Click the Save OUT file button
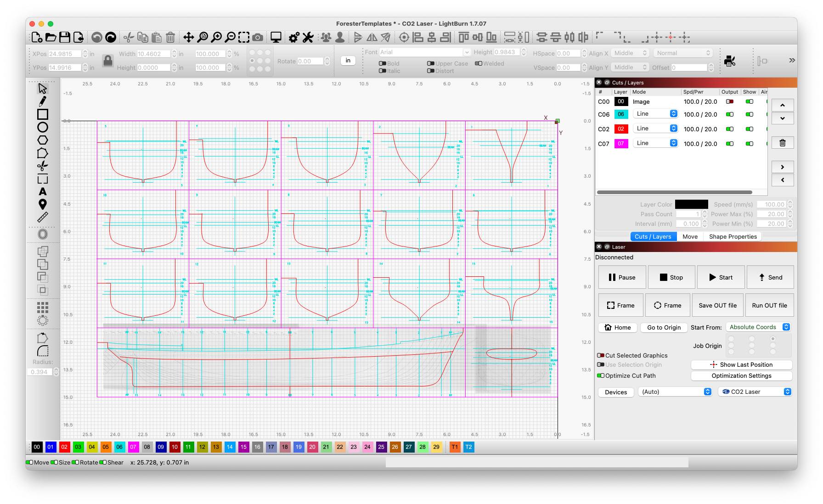This screenshot has width=823, height=504. 717,305
